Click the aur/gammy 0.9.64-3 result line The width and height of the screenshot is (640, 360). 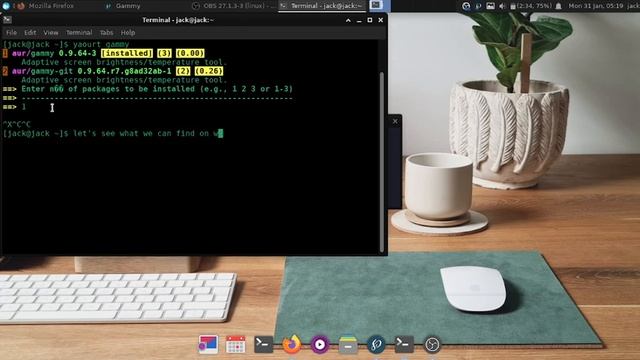(x=104, y=53)
